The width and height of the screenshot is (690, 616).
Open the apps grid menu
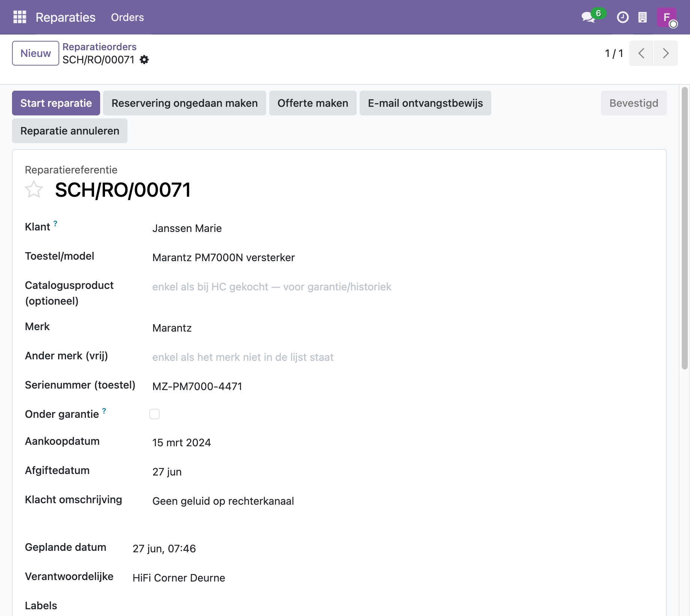click(19, 17)
